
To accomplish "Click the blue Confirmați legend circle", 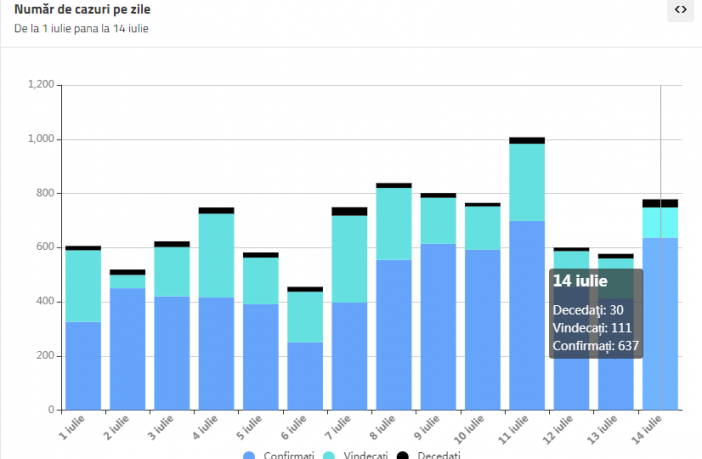I will pos(249,456).
